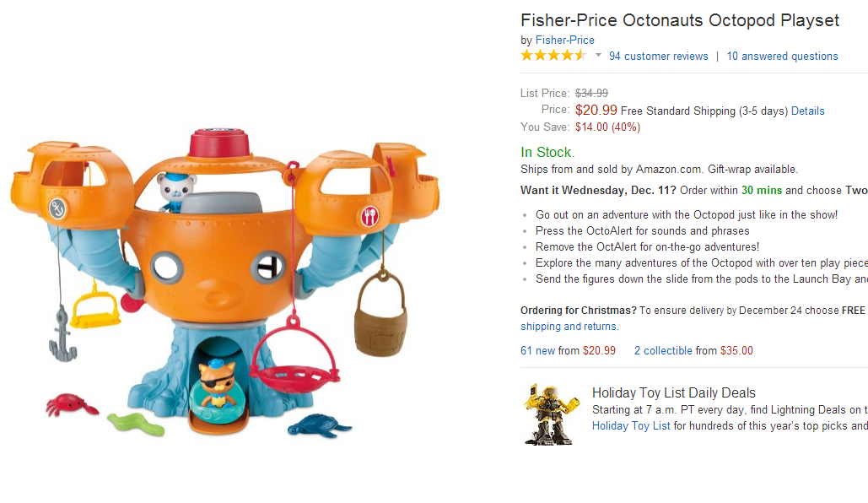The image size is (868, 503).
Task: Click the Holiday Toy List Daily Deals heading
Action: coord(673,392)
